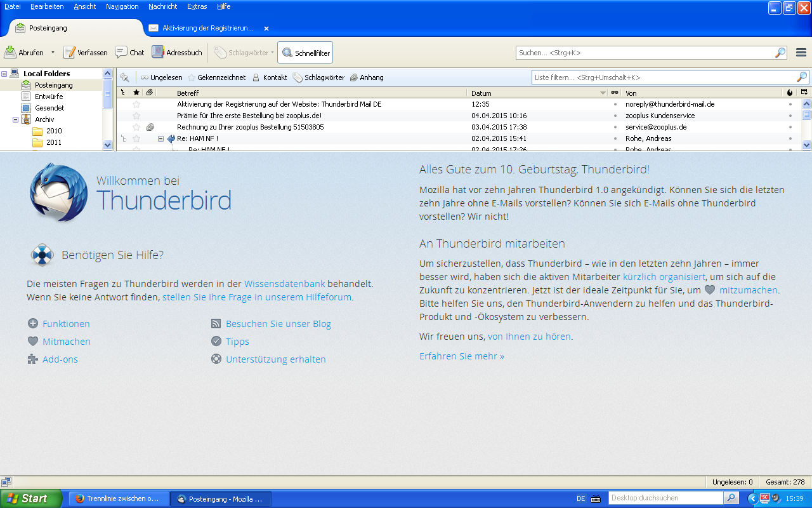This screenshot has width=812, height=508.
Task: Open the Nachricht menu
Action: 163,6
